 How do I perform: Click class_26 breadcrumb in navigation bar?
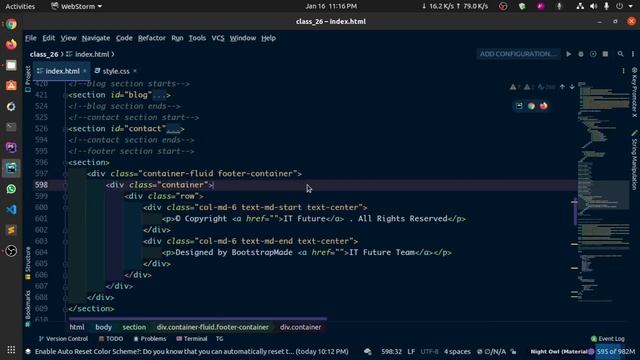point(44,54)
